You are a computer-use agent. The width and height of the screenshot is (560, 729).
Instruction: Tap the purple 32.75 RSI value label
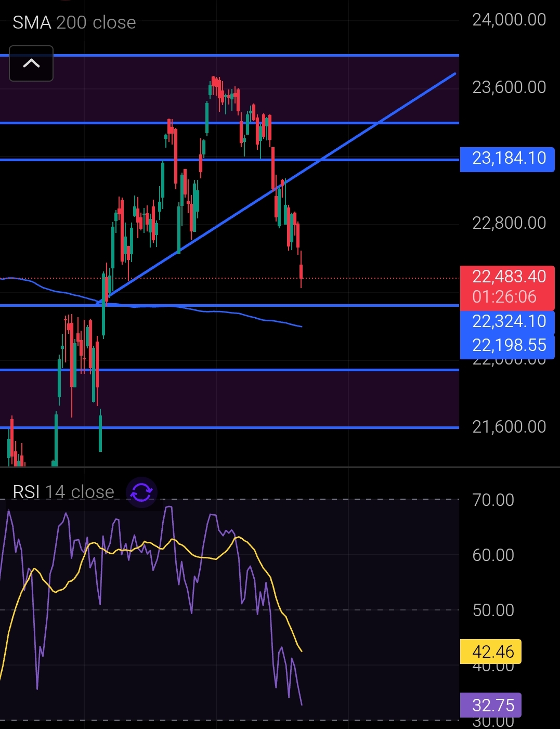(491, 705)
